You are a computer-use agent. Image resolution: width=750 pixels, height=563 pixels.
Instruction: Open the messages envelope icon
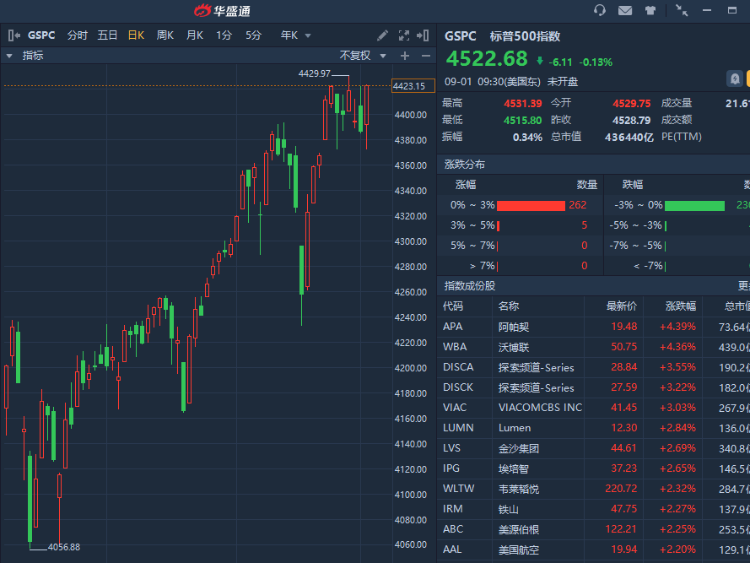click(625, 11)
